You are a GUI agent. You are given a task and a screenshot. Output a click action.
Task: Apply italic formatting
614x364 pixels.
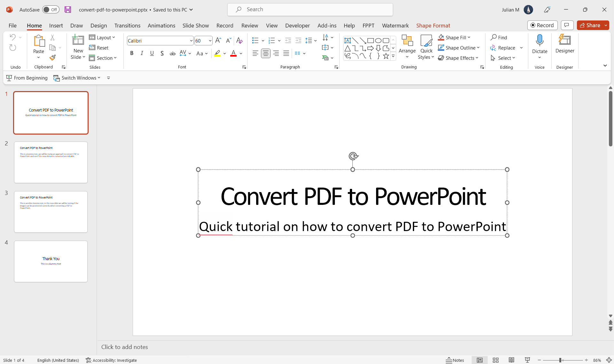(x=142, y=53)
